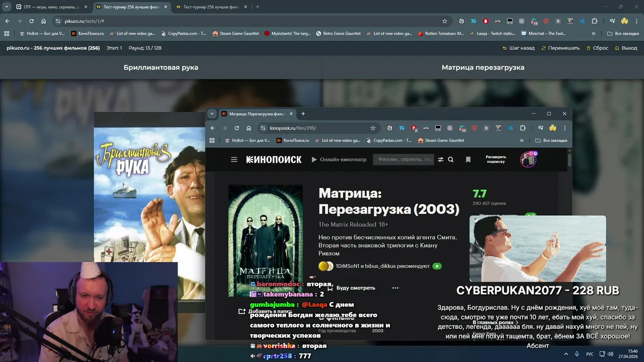Click Kinopoisk search magnifier icon
The width and height of the screenshot is (644, 362).
point(451,159)
